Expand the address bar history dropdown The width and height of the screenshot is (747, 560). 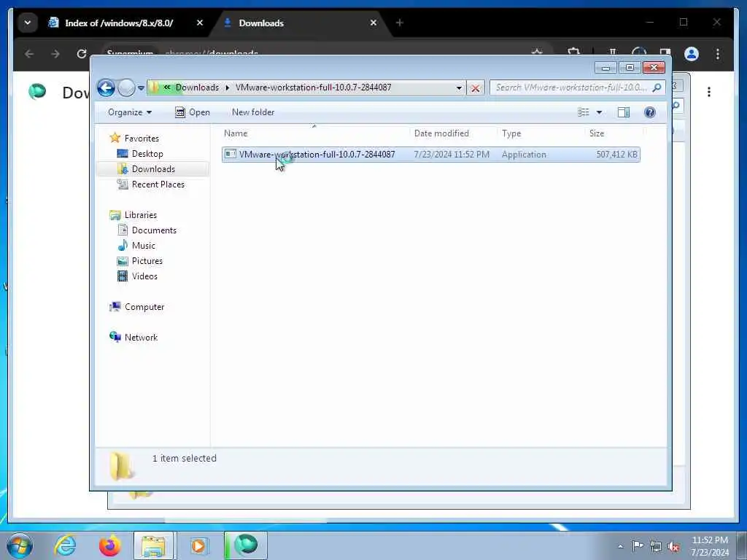pyautogui.click(x=459, y=88)
